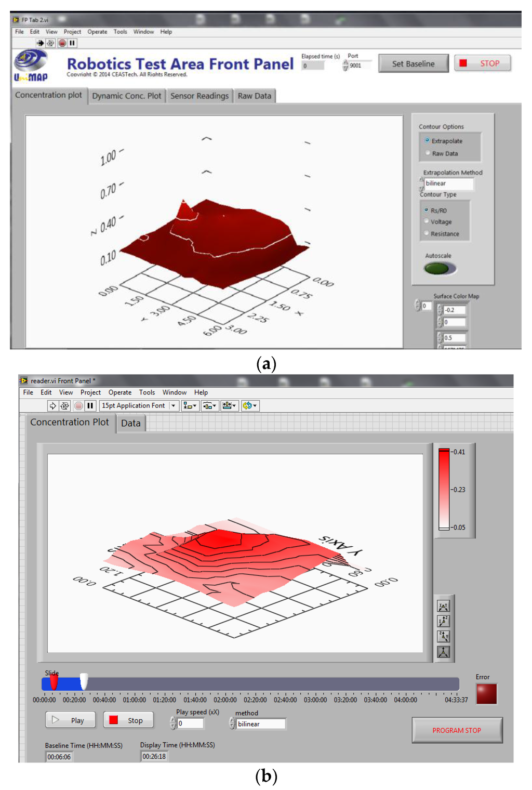The height and width of the screenshot is (790, 532).
Task: Click default 3D view icon beside plot
Action: (x=443, y=652)
